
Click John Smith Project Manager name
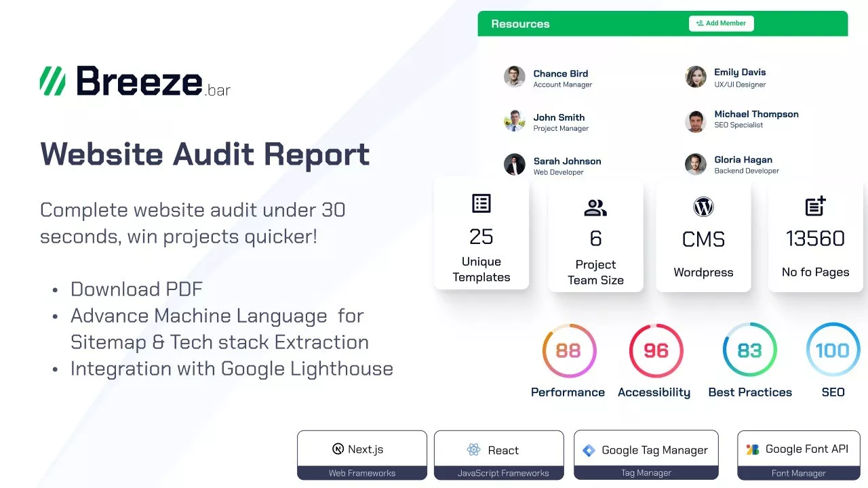click(559, 117)
